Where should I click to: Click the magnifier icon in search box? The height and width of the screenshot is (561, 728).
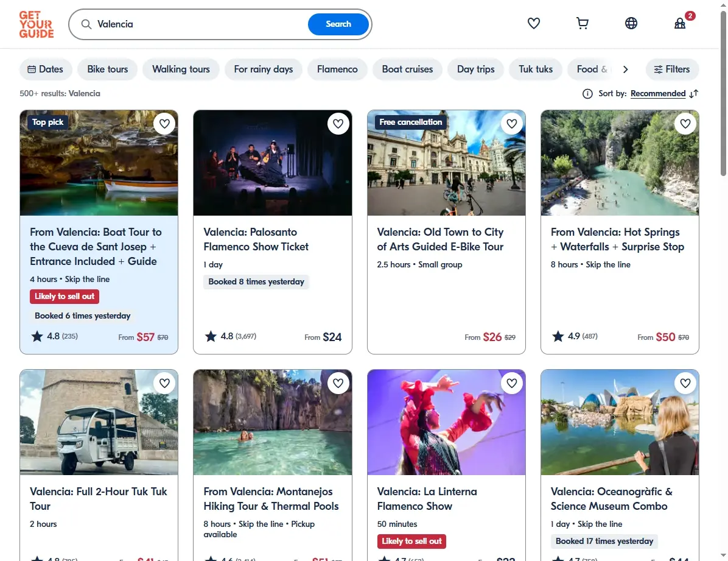pyautogui.click(x=86, y=24)
